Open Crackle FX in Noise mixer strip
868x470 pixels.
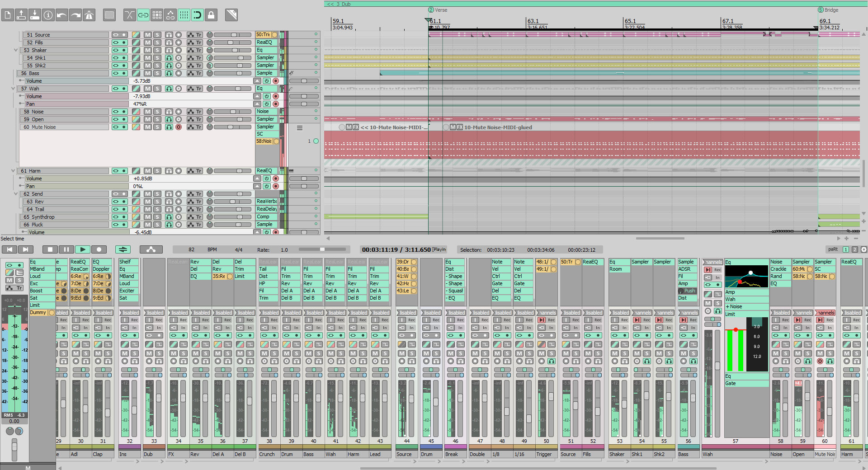780,269
